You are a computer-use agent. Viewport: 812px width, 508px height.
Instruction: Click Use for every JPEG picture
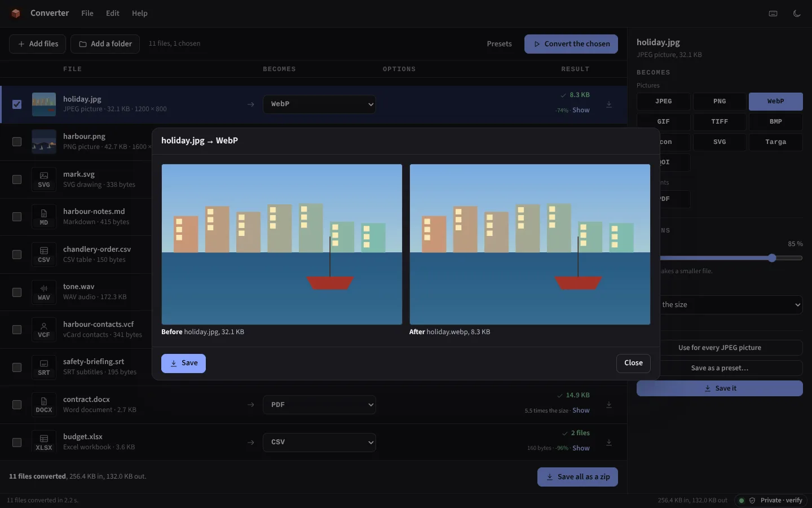(720, 348)
